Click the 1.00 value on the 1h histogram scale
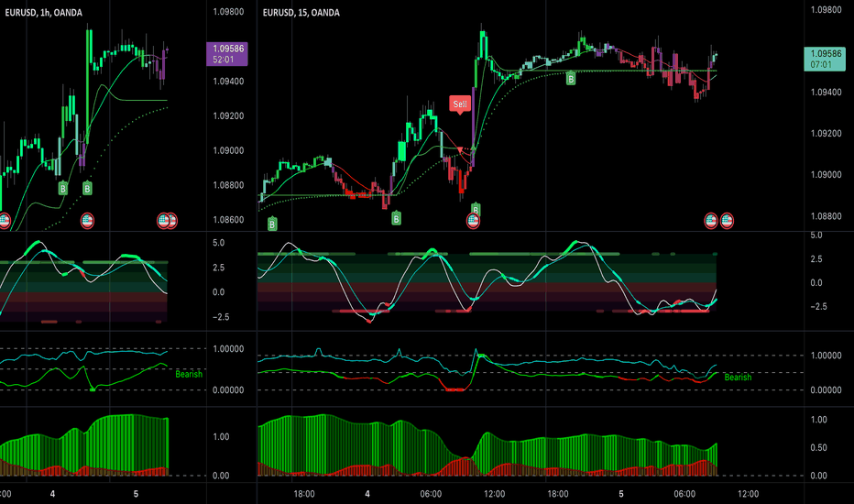The width and height of the screenshot is (854, 504). pyautogui.click(x=221, y=436)
